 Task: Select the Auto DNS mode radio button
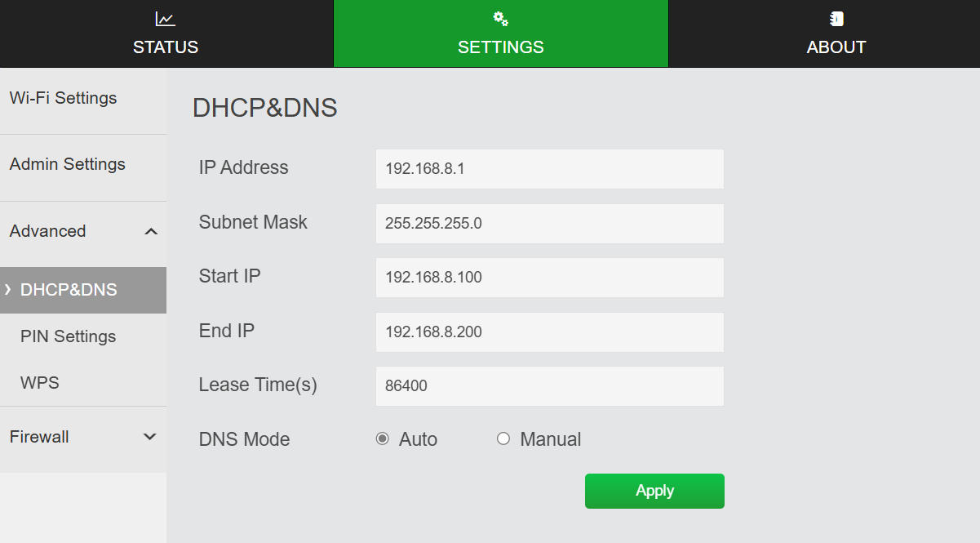pos(382,439)
